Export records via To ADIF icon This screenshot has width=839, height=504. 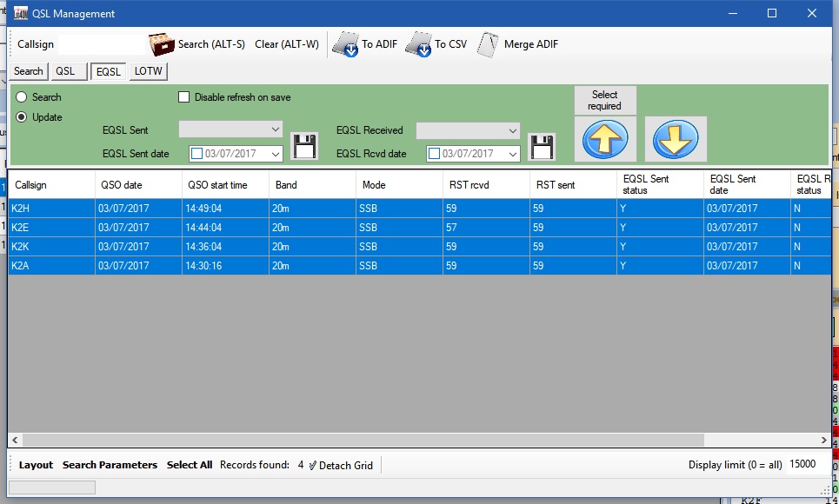pos(346,44)
